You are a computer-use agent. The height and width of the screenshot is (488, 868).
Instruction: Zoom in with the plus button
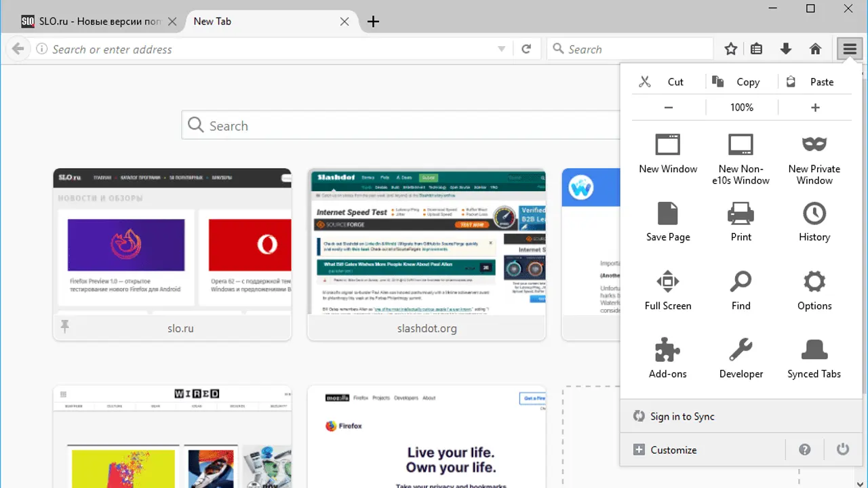tap(815, 107)
